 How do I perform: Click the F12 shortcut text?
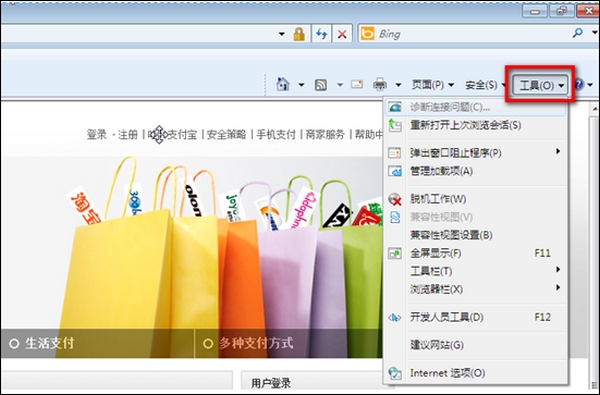click(x=542, y=317)
